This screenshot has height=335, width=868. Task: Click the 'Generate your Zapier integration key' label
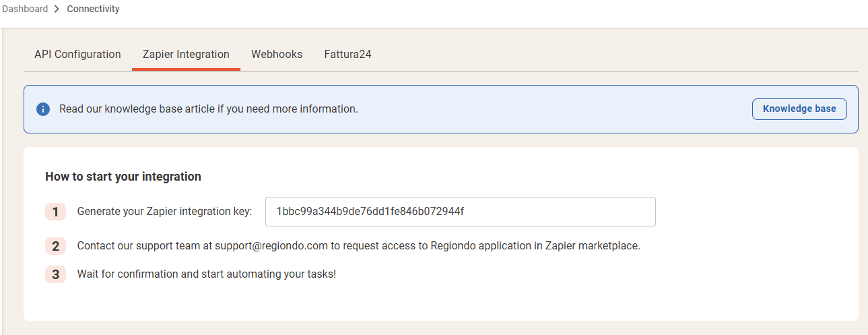(165, 212)
